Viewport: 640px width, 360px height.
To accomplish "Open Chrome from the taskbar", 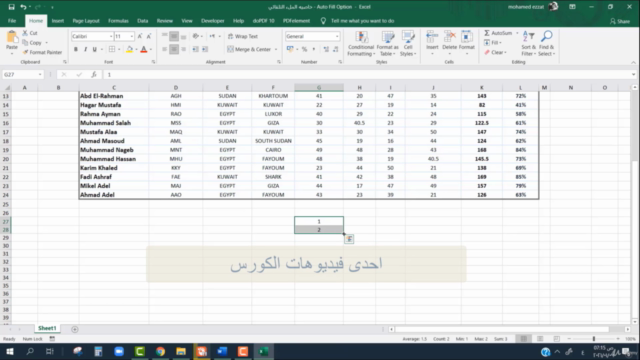I will coord(160,351).
